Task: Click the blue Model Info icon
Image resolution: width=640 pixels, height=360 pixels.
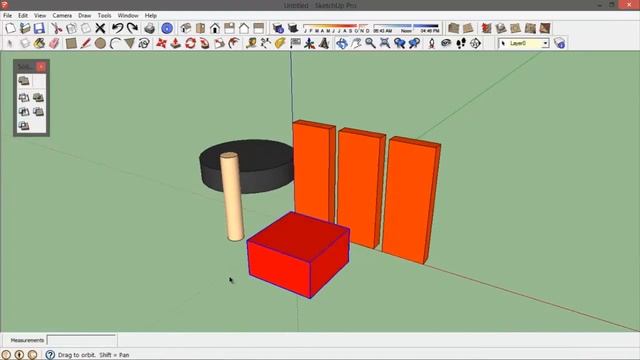Action: click(167, 28)
